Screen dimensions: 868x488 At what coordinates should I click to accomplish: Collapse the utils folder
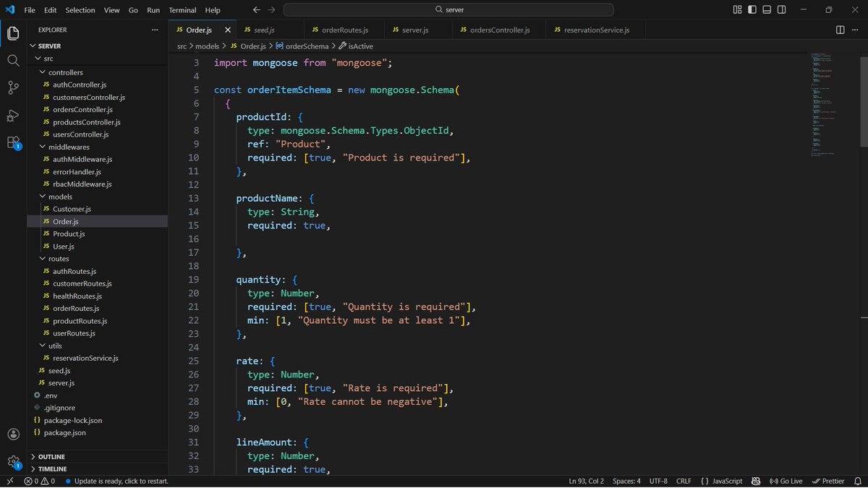coord(97,346)
